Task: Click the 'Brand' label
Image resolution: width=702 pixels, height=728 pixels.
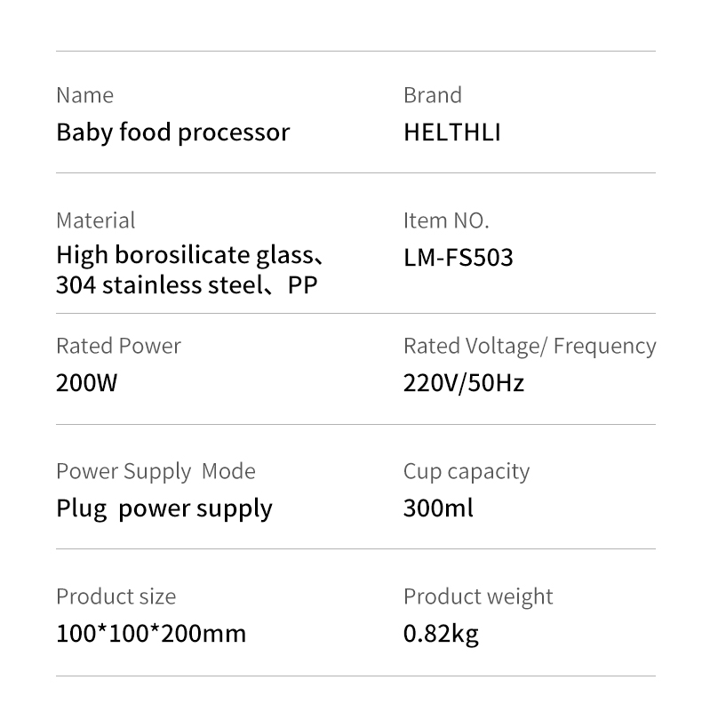Action: tap(433, 95)
